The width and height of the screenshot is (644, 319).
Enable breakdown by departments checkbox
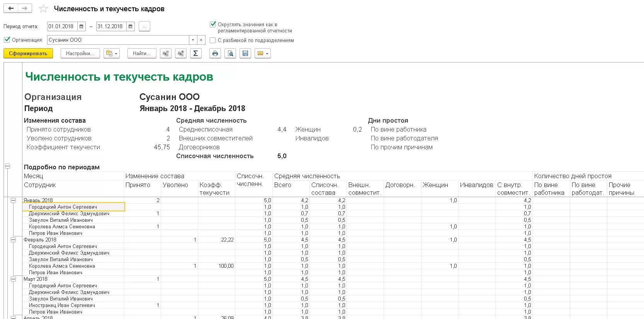[212, 40]
